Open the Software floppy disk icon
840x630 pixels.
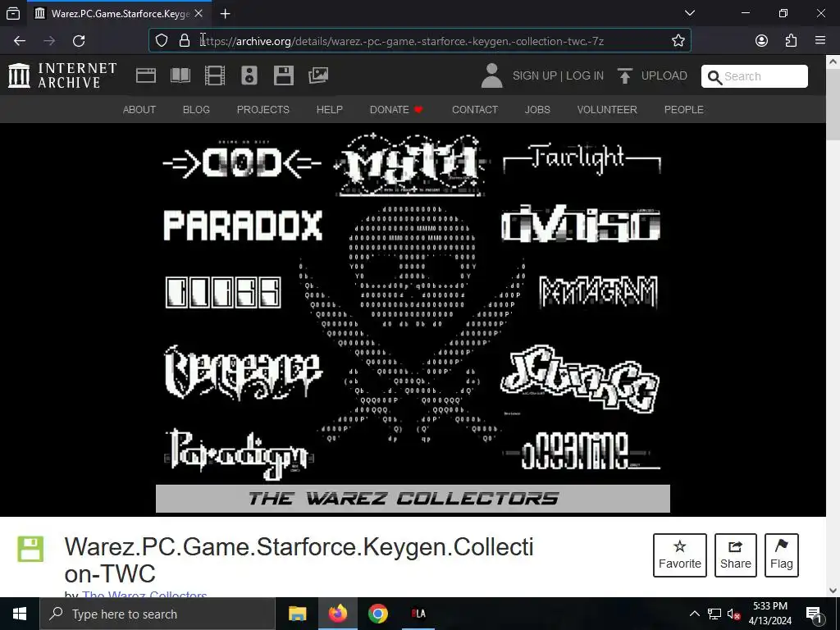click(283, 75)
